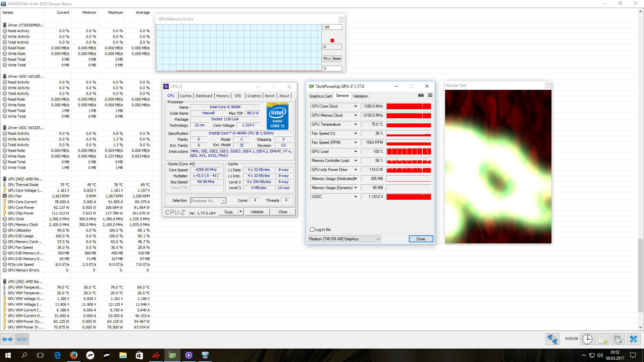Expand the GPU Load sensor dropdown
644x362 pixels.
(356, 152)
